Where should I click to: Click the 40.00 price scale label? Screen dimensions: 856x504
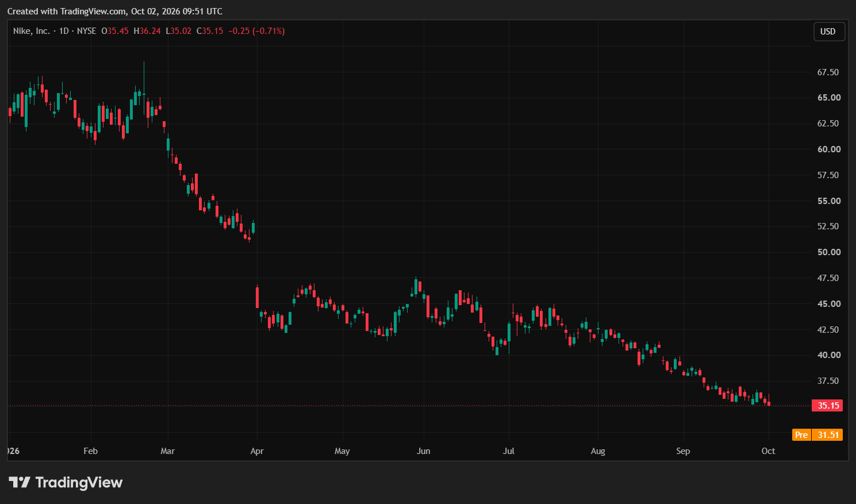pyautogui.click(x=829, y=355)
